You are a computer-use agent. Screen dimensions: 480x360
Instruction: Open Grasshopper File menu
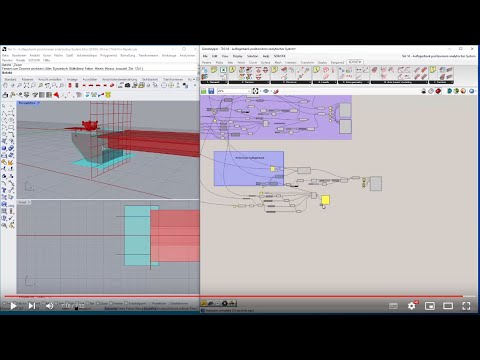coord(205,56)
